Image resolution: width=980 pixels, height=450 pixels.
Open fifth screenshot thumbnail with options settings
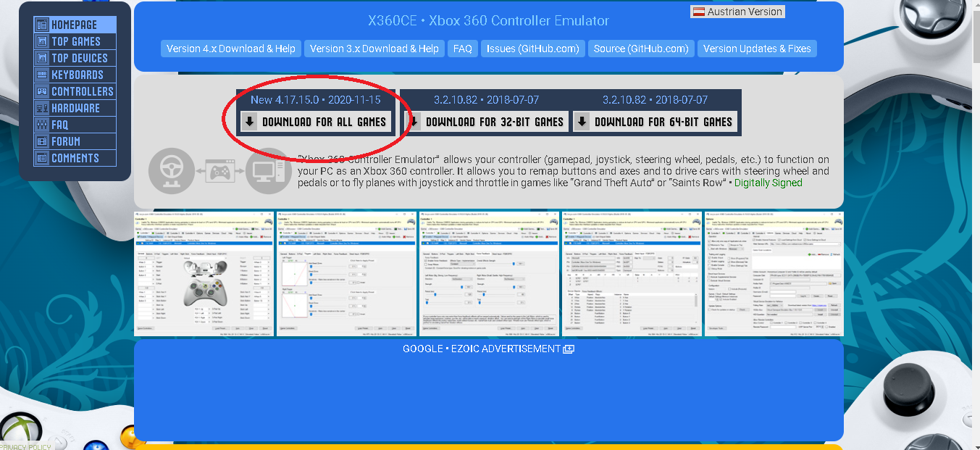click(774, 274)
